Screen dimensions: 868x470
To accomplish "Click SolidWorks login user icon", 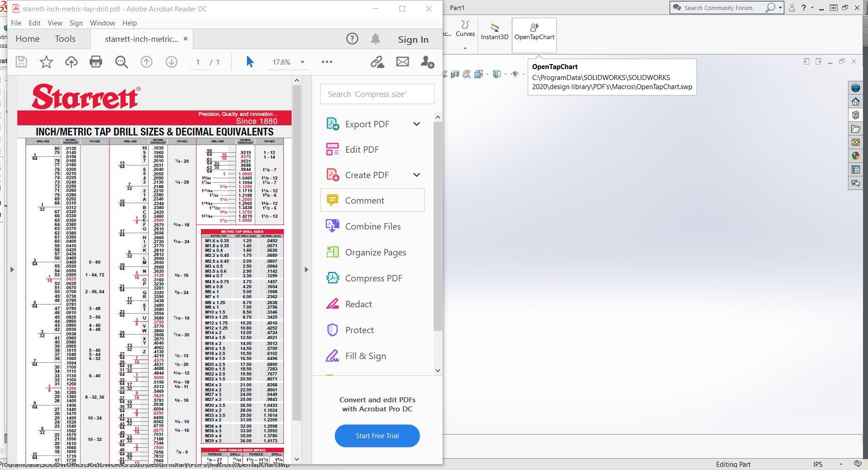I will pyautogui.click(x=792, y=8).
